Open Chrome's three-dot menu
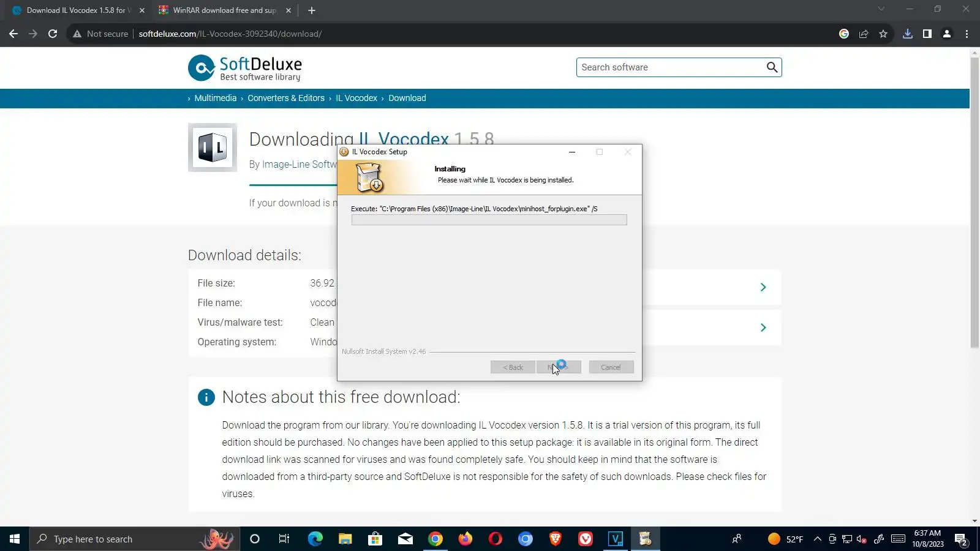980x551 pixels. tap(967, 34)
